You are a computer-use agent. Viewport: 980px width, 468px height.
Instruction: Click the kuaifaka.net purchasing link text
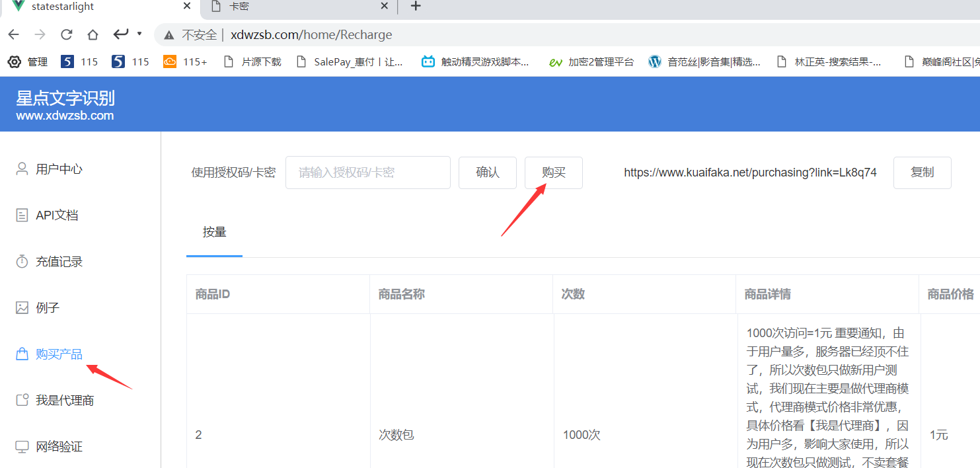tap(750, 173)
